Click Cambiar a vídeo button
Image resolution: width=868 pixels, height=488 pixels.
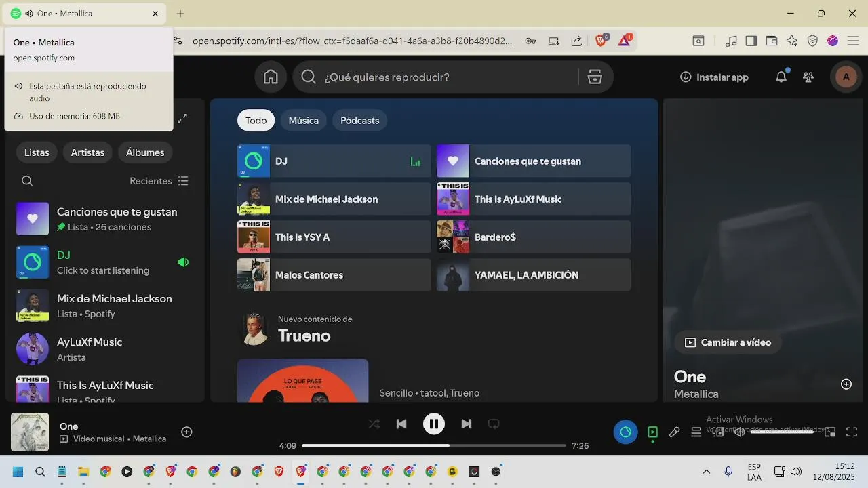pyautogui.click(x=728, y=342)
